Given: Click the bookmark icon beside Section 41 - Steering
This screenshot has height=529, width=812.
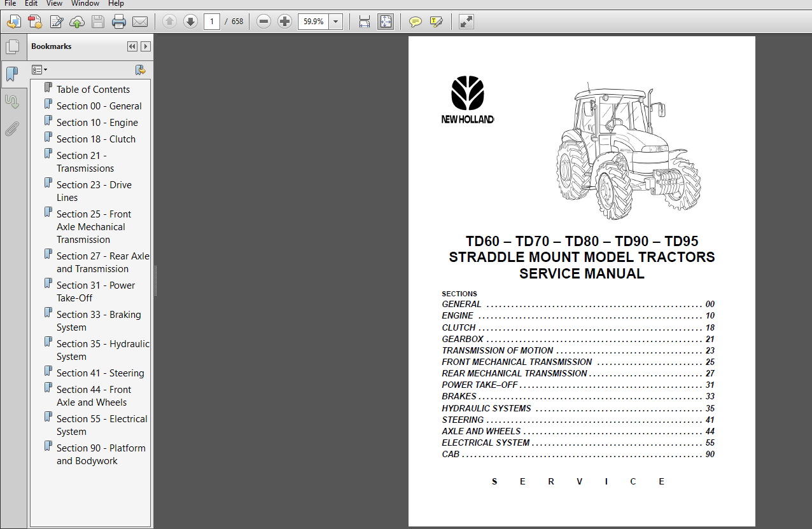Looking at the screenshot, I should pyautogui.click(x=48, y=371).
